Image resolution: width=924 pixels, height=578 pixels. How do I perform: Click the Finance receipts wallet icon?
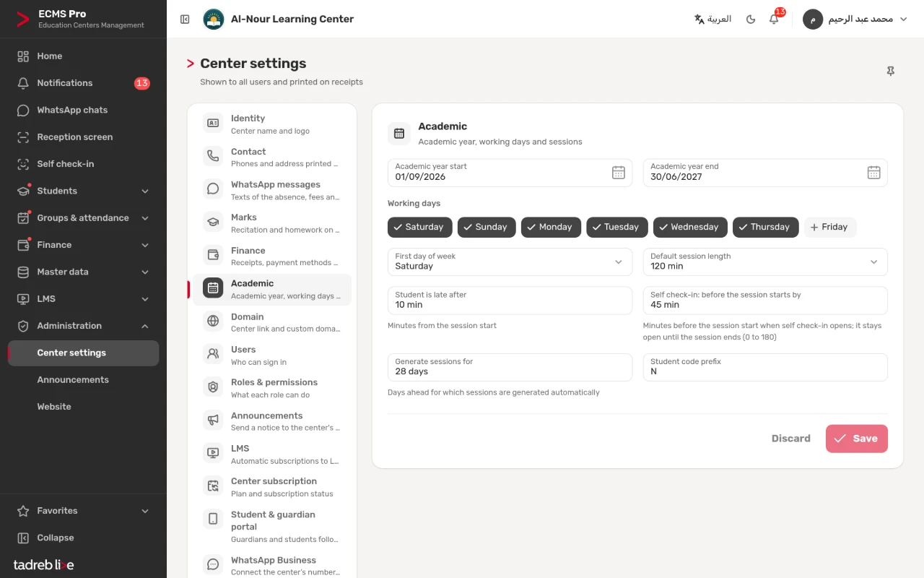pos(213,255)
